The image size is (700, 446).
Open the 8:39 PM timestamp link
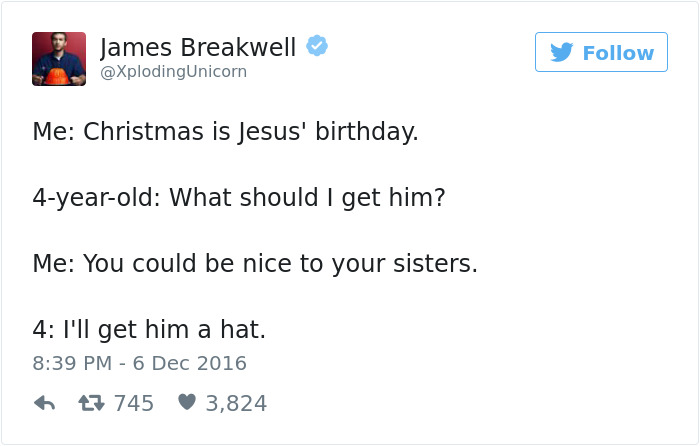72,363
